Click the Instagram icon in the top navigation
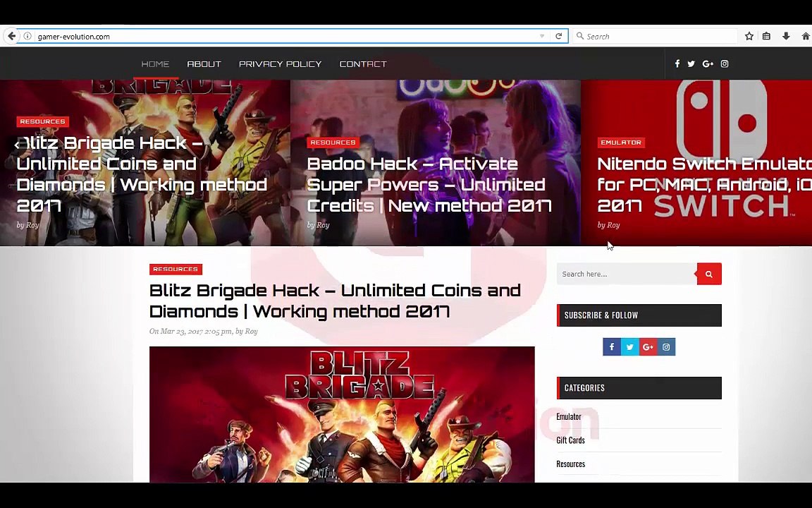The image size is (812, 508). coord(725,64)
